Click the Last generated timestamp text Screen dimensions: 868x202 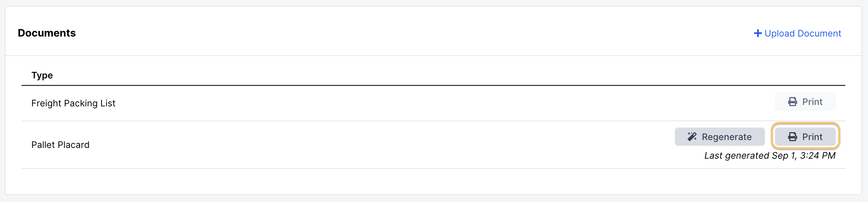[x=770, y=155]
